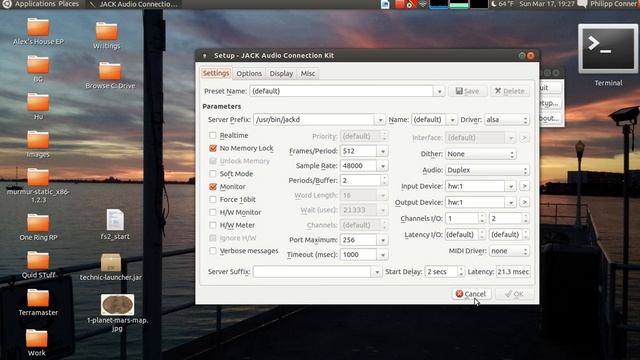Image resolution: width=640 pixels, height=360 pixels.
Task: Expand the Preset Name dropdown
Action: 439,91
